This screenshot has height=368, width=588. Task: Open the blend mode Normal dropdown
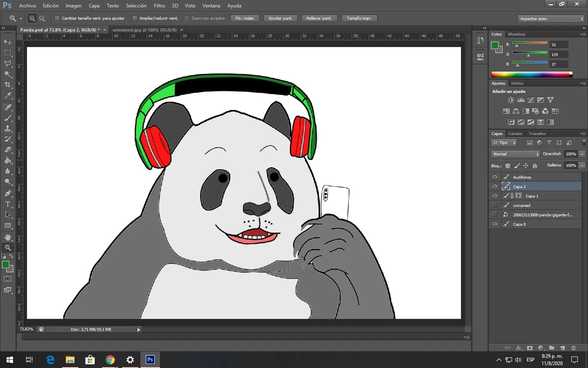click(515, 154)
